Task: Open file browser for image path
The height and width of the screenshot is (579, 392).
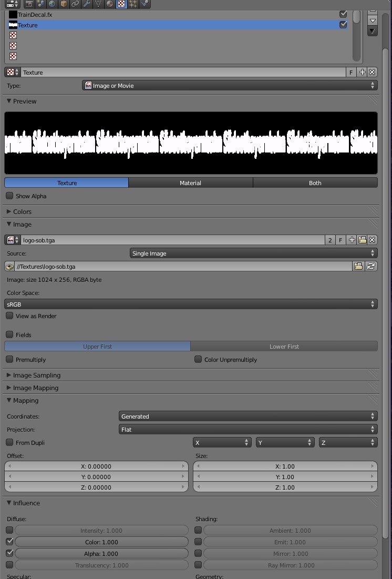Action: [x=358, y=266]
